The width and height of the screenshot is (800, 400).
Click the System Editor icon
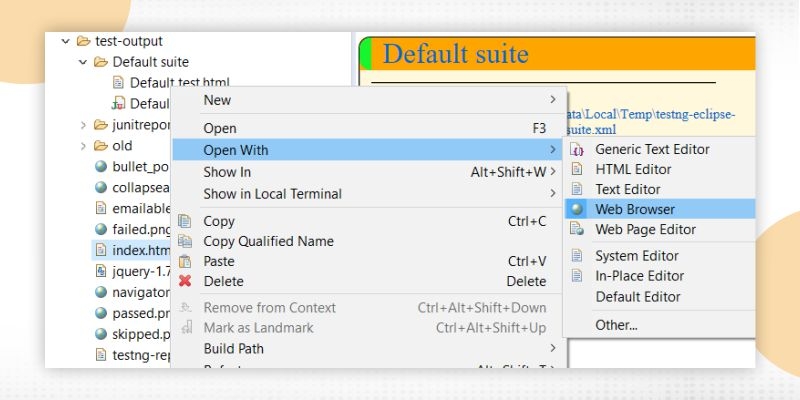pos(576,256)
